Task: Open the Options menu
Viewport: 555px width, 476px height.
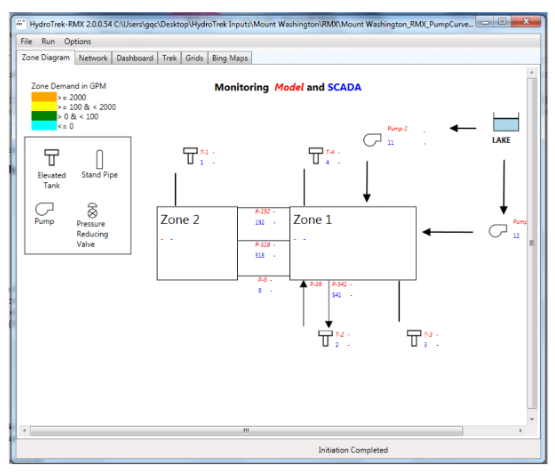Action: coord(78,41)
